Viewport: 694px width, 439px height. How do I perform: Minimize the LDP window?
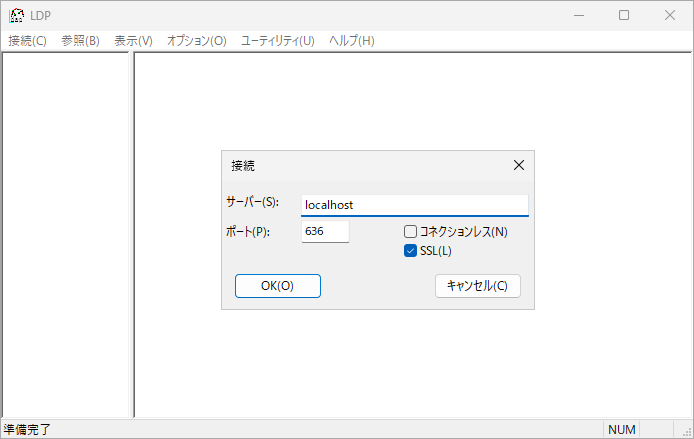[578, 15]
